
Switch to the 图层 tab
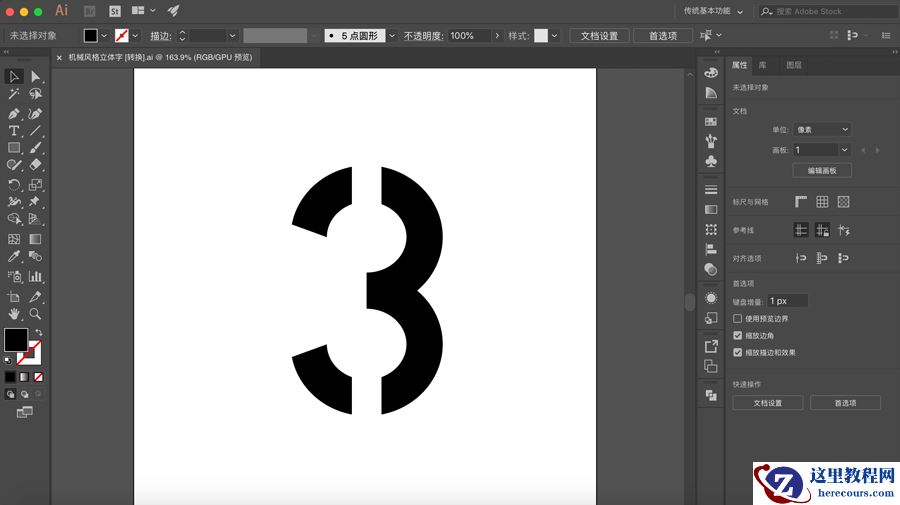point(794,65)
